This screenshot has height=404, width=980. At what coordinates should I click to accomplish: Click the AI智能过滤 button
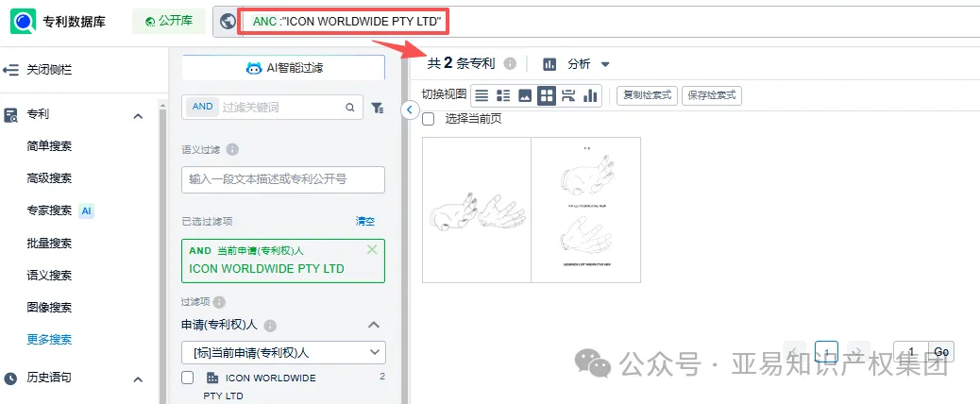pyautogui.click(x=283, y=68)
